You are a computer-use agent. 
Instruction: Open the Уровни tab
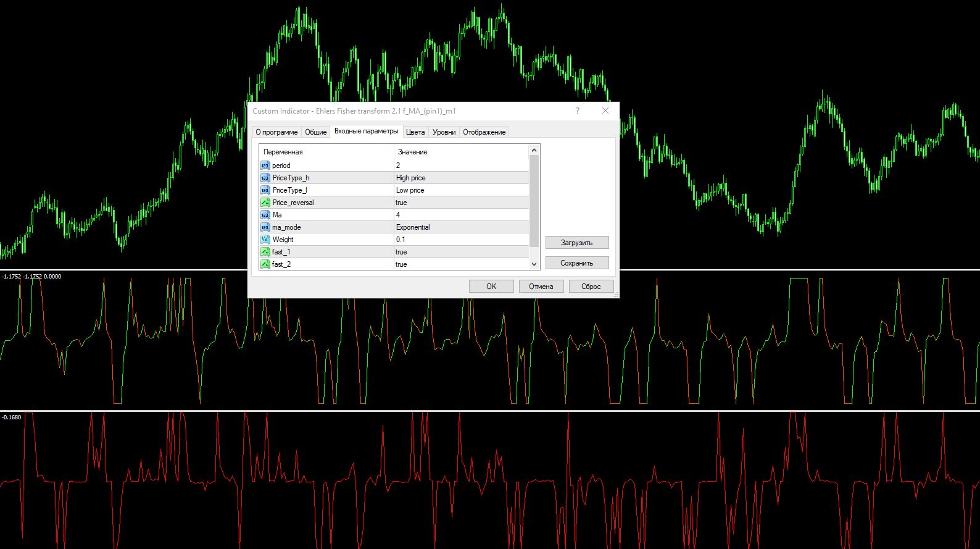click(x=444, y=132)
